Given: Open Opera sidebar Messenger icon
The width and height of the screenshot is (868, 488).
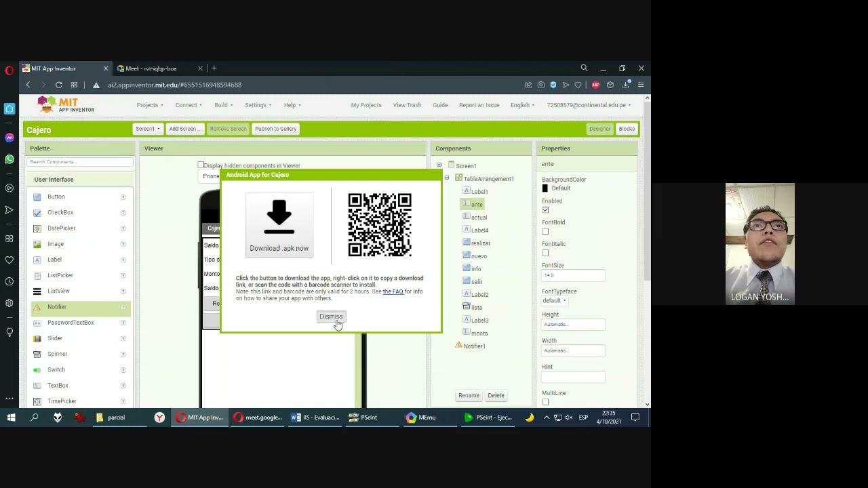Looking at the screenshot, I should [x=9, y=138].
